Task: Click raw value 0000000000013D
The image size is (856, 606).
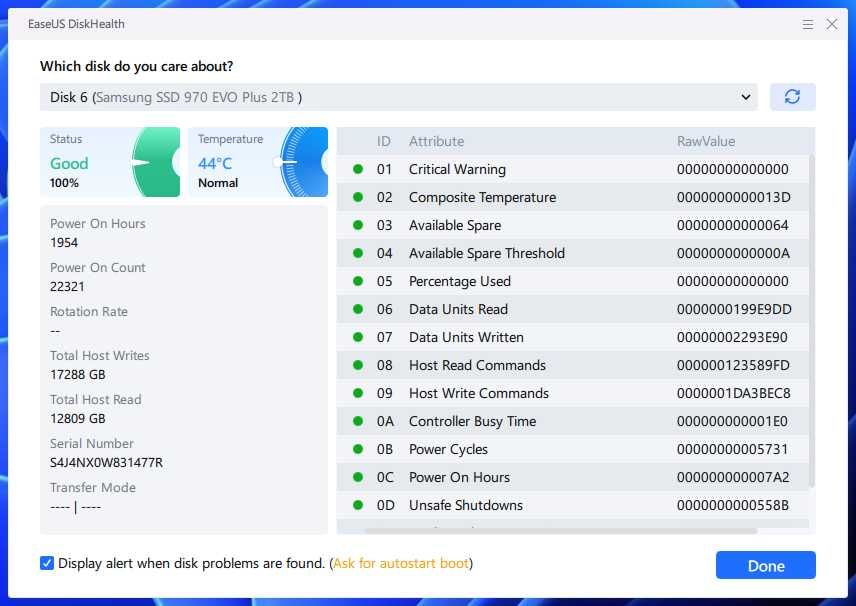Action: (x=733, y=197)
